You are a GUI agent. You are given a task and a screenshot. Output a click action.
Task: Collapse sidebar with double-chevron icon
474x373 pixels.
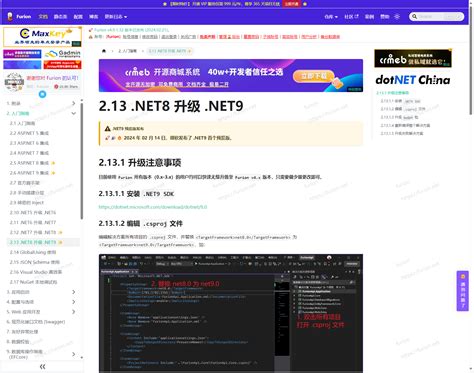pos(42,367)
